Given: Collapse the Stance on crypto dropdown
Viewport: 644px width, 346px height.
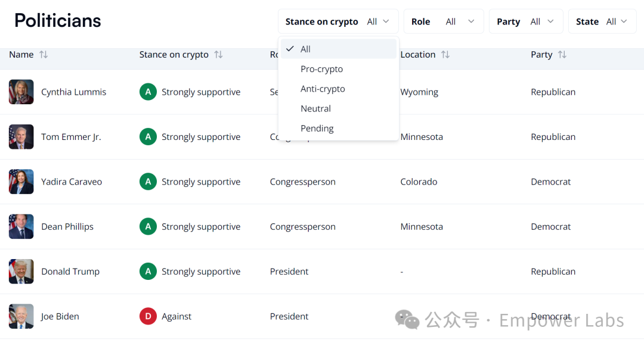Looking at the screenshot, I should pos(338,21).
